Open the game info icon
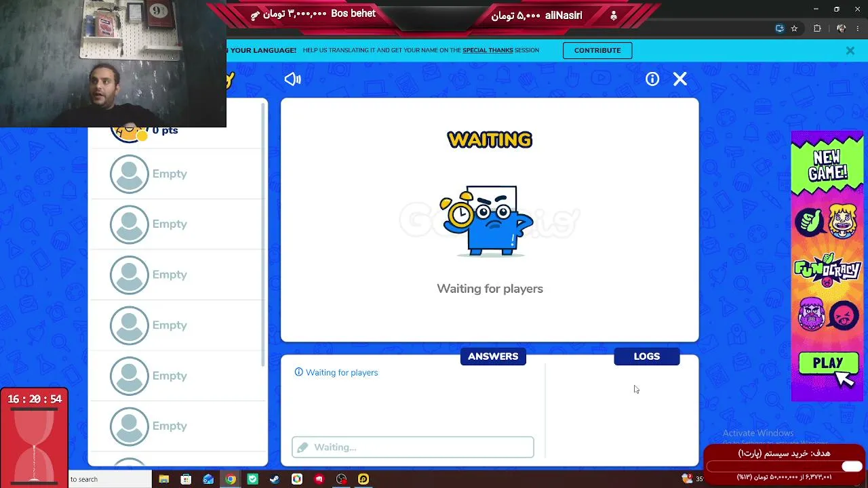 (652, 79)
